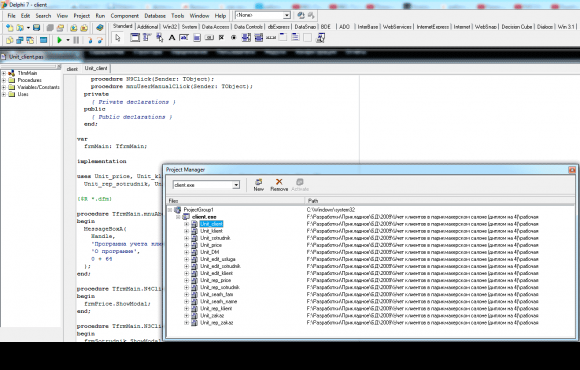Screen dimensions: 580x370
Task: Expand the Unit_klient tree node
Action: [186, 231]
